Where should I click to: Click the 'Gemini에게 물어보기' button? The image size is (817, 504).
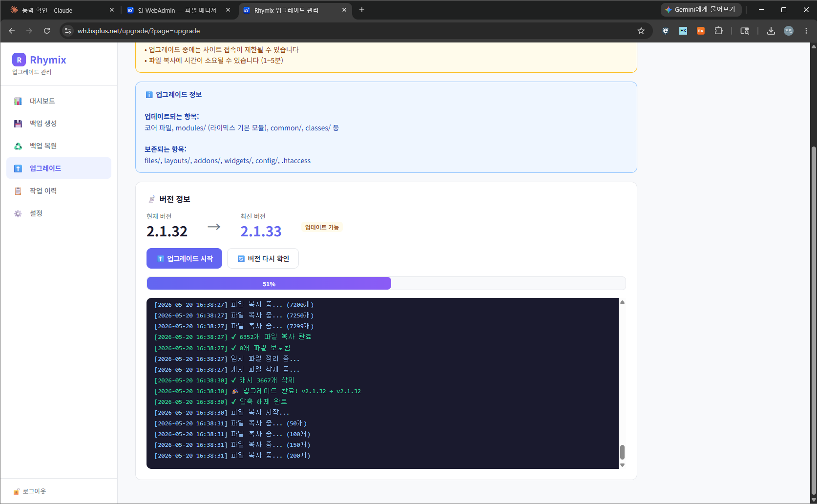tap(701, 10)
